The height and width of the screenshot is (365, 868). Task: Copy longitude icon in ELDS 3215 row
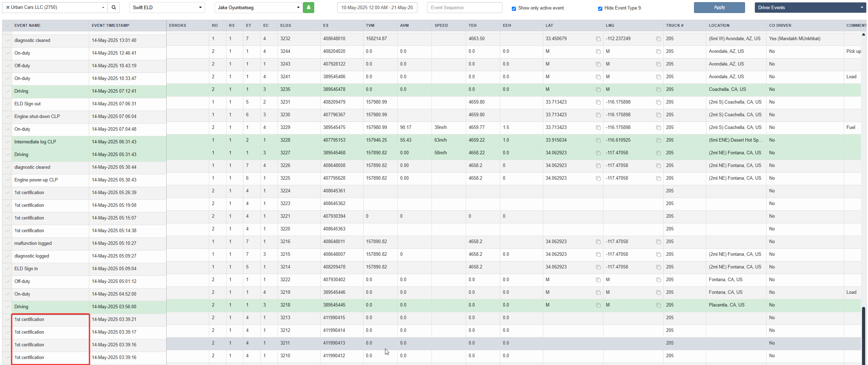click(658, 254)
